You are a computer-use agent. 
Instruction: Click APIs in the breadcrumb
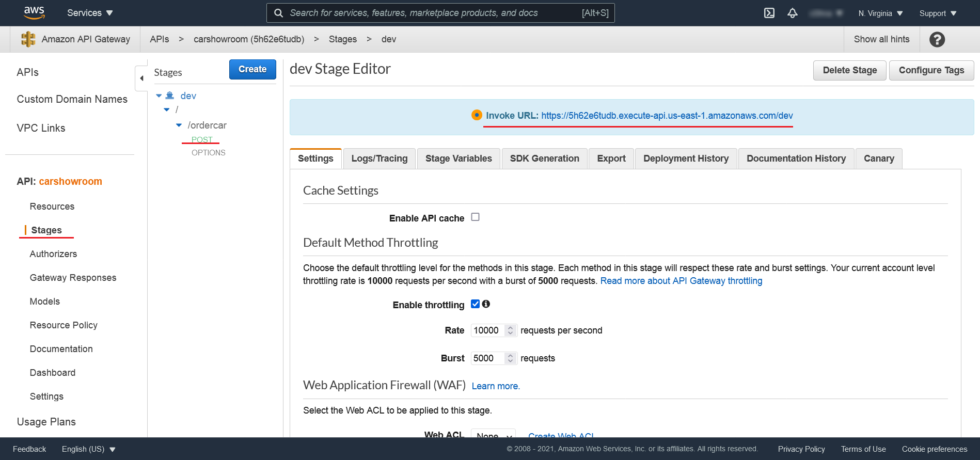click(160, 39)
